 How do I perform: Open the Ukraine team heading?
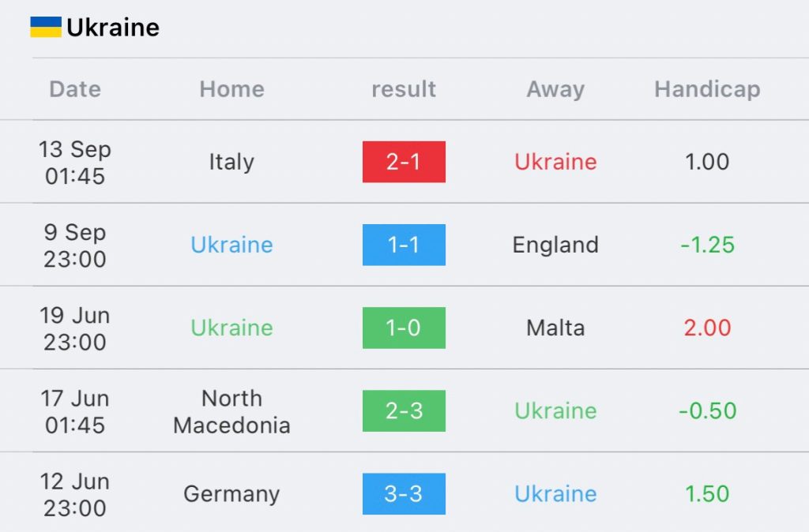113,28
